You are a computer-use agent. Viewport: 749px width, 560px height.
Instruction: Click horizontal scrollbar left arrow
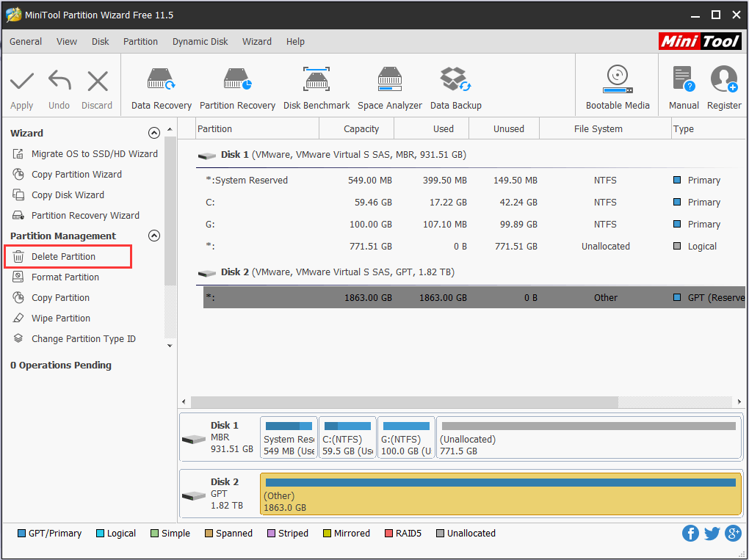184,402
